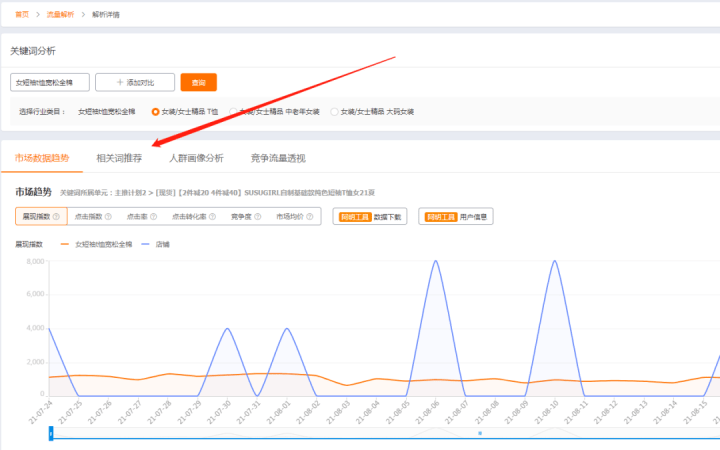Open 人群画像分析 tab

tap(196, 158)
